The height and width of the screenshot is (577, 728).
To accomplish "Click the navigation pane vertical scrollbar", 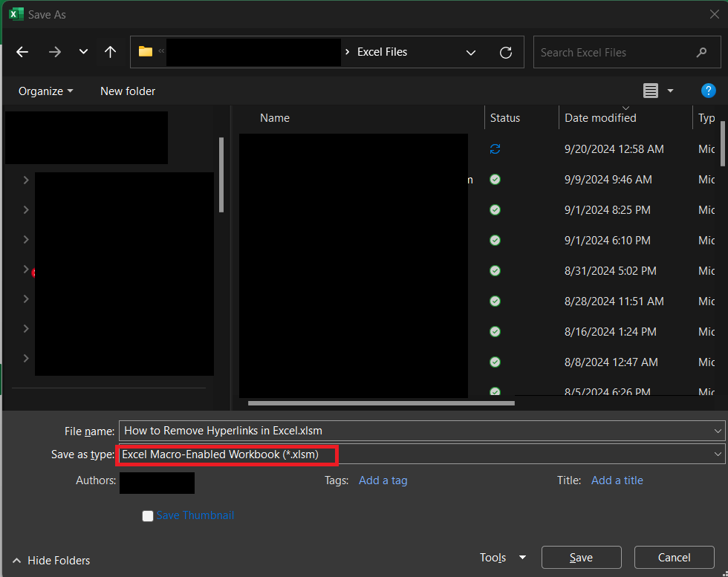I will [x=221, y=175].
